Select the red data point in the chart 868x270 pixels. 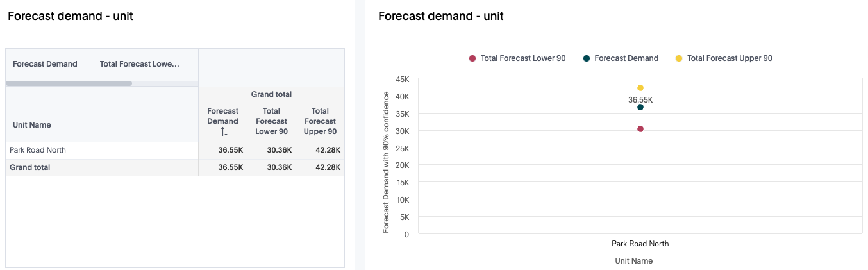coord(640,129)
